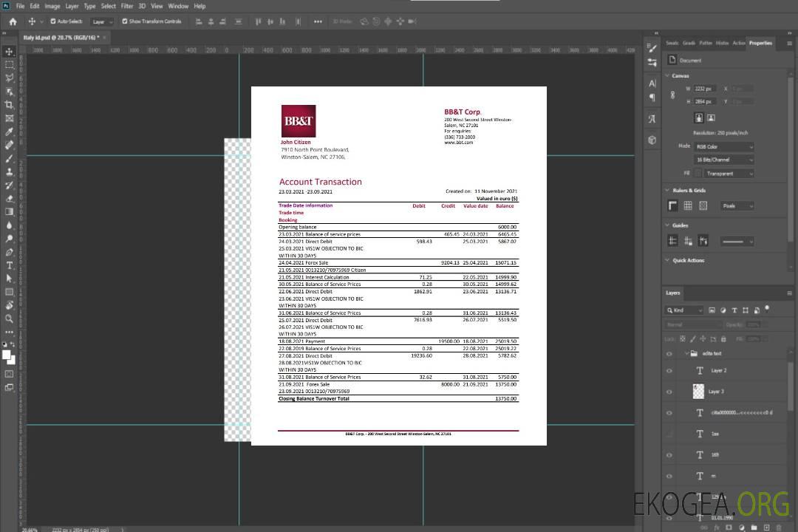Open the Transparent fill dropdown
798x532 pixels.
pyautogui.click(x=729, y=174)
